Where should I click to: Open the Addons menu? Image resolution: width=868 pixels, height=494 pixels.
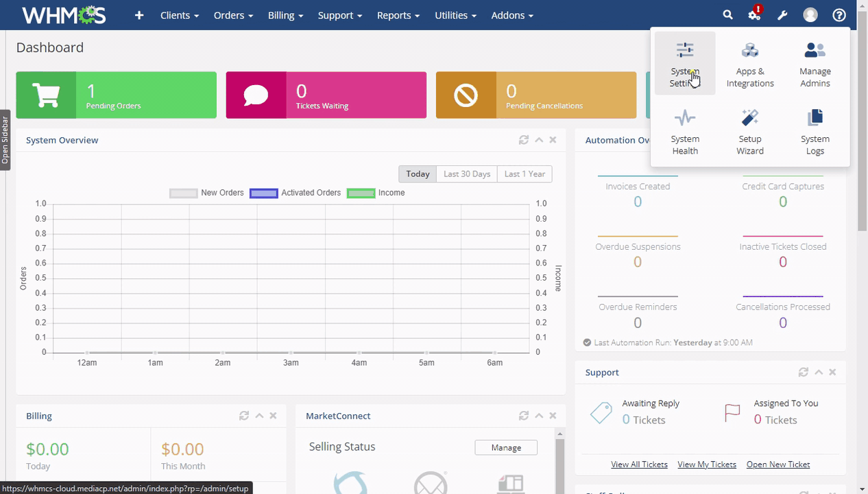(x=512, y=15)
